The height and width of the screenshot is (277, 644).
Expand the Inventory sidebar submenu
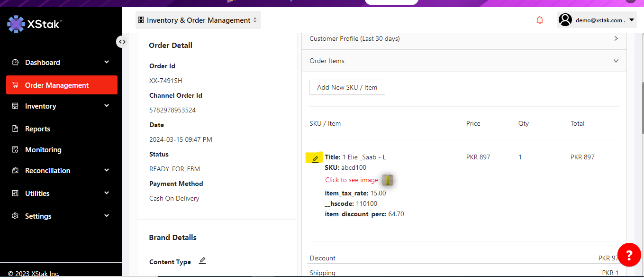[107, 106]
